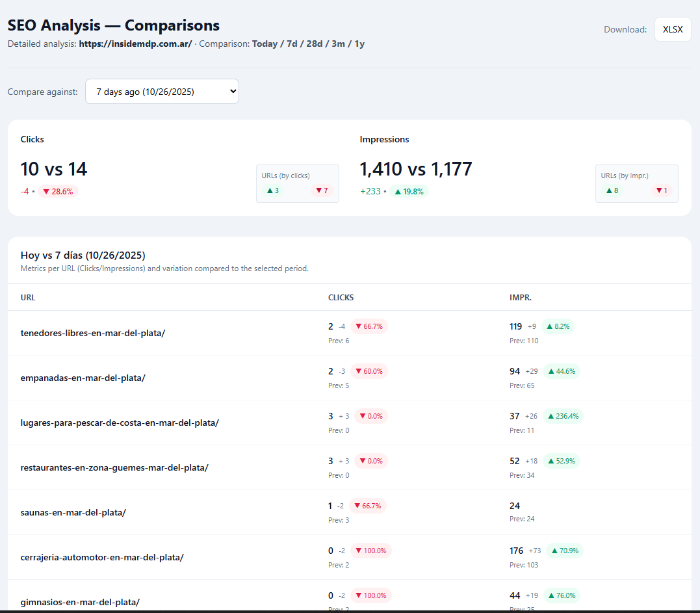Screen dimensions: 700x613
Task: Open the saunas-en-mar-del-plata URL
Action: tap(73, 512)
